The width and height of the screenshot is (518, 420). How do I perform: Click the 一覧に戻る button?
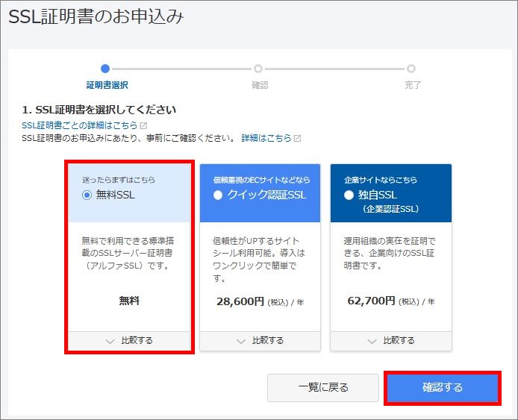322,388
